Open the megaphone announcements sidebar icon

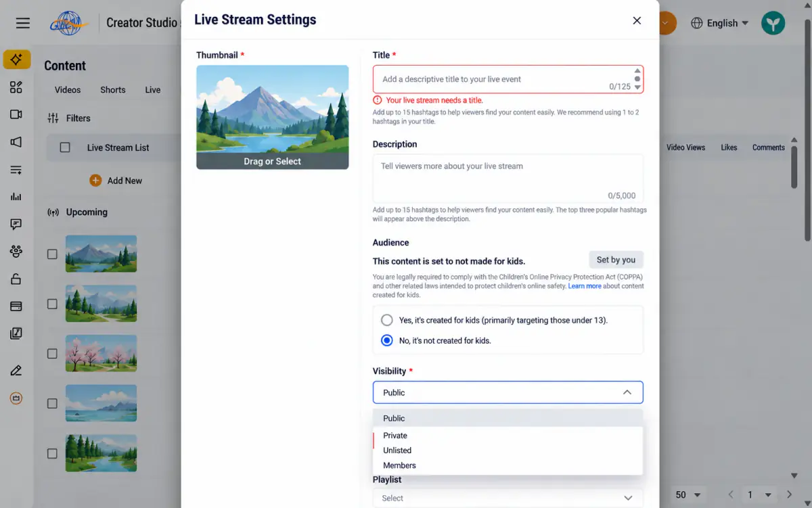(16, 142)
